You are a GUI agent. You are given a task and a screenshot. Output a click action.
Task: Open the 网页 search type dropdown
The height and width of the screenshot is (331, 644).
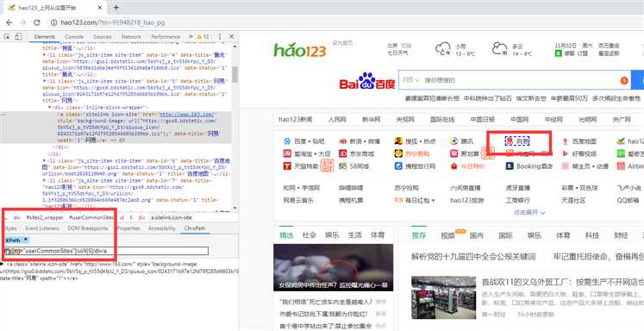click(411, 80)
